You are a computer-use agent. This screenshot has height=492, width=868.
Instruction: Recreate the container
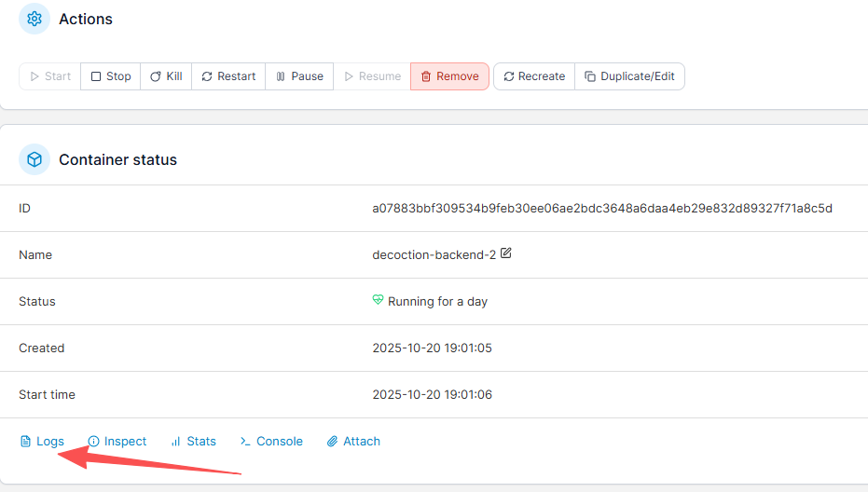click(x=534, y=76)
